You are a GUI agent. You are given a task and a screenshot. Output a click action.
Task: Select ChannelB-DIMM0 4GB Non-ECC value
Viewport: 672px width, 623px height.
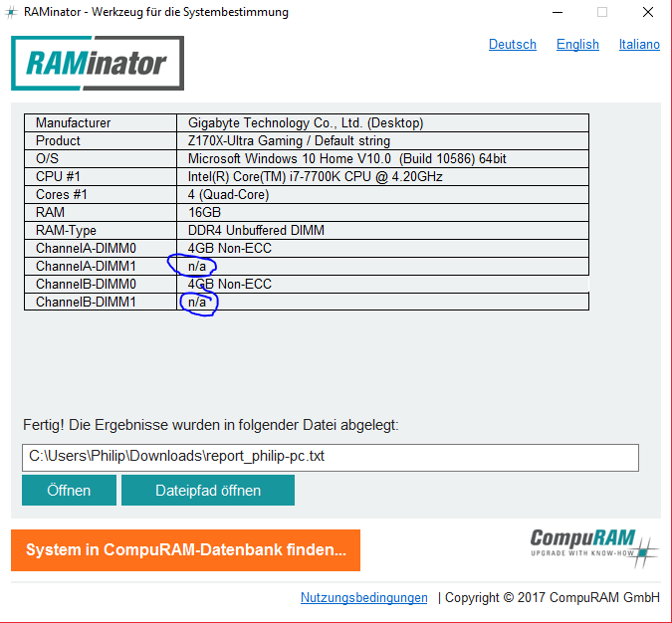click(382, 284)
